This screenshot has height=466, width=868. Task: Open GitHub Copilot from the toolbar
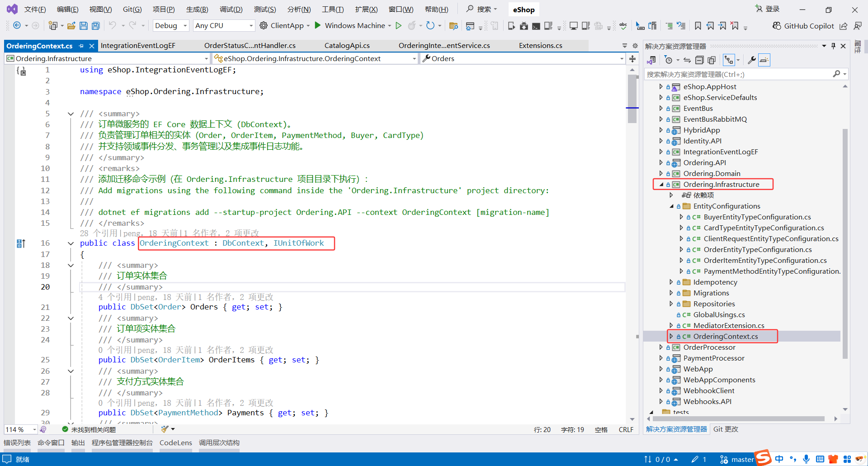pyautogui.click(x=803, y=26)
